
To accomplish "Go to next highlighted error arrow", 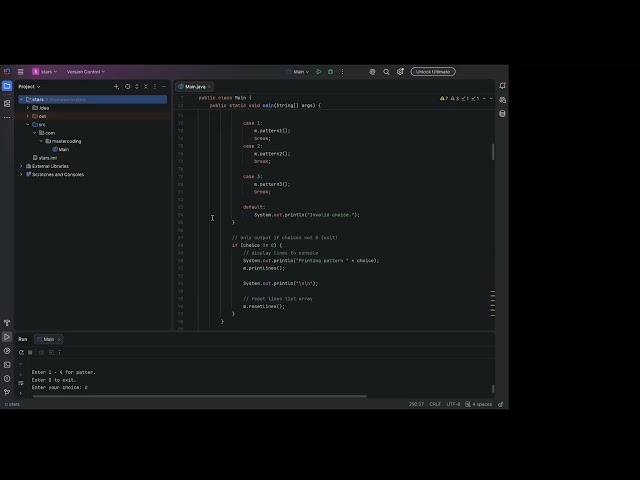I will tap(491, 98).
